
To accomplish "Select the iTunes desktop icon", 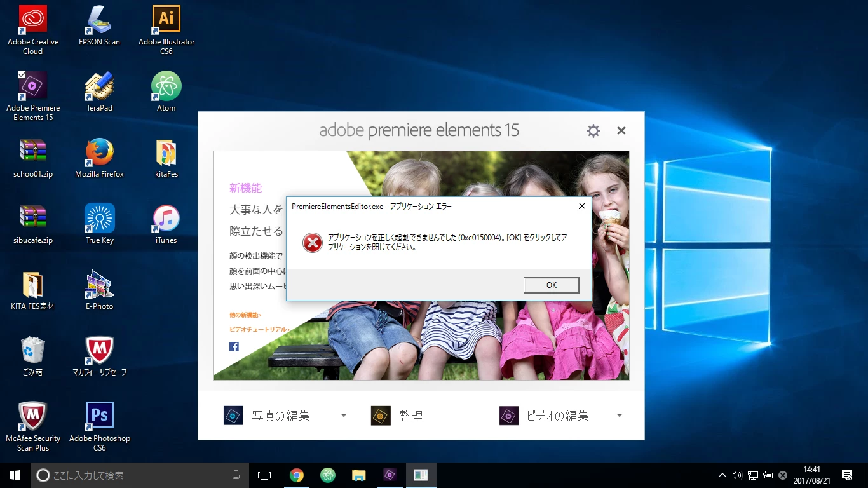I will point(166,224).
